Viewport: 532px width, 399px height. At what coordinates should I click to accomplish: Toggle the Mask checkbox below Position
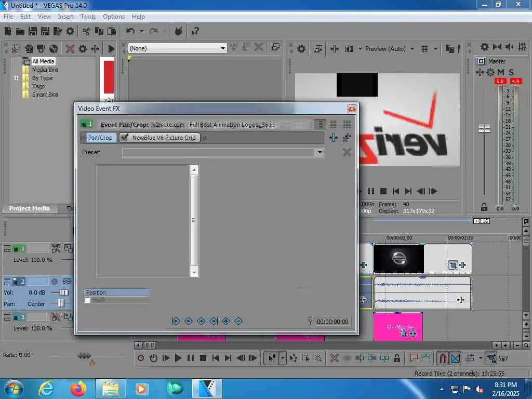click(87, 300)
